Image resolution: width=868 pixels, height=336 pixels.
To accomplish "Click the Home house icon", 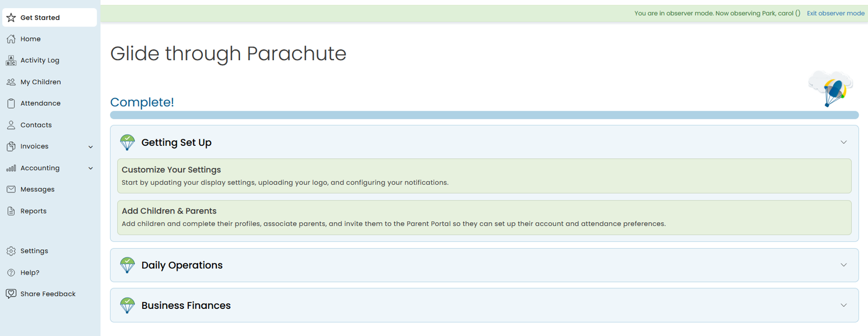I will 11,39.
